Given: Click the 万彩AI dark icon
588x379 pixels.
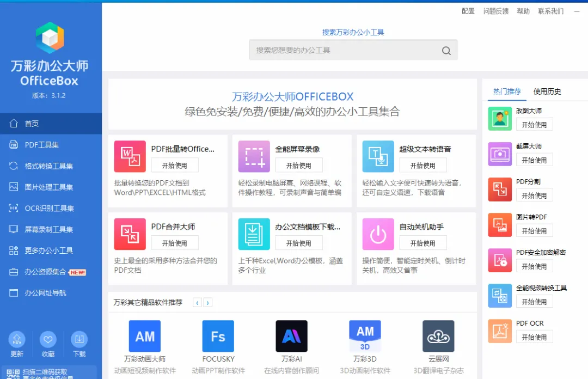Looking at the screenshot, I should (x=291, y=336).
